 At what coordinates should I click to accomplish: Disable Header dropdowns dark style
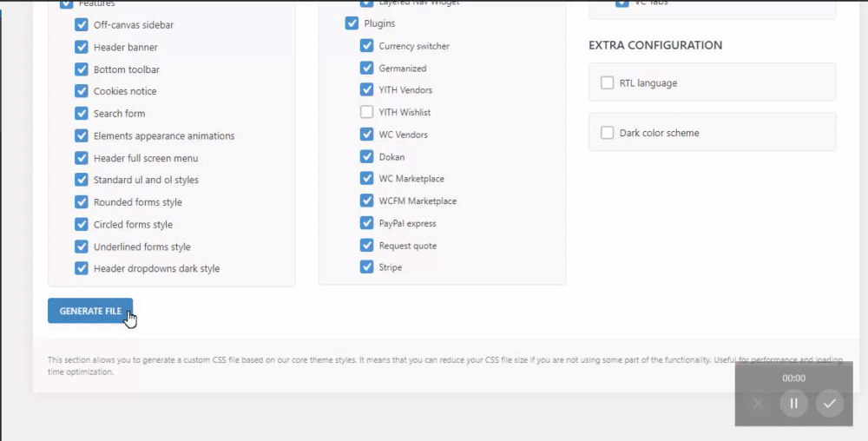pos(82,268)
